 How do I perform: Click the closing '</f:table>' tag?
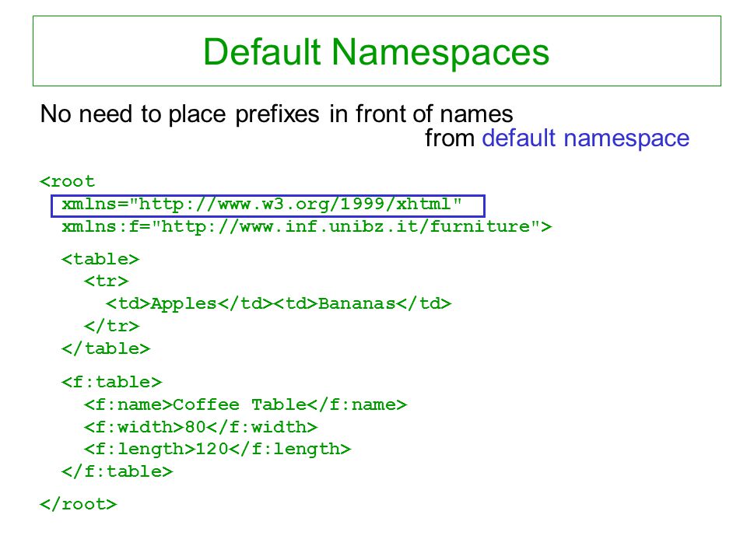pos(117,471)
